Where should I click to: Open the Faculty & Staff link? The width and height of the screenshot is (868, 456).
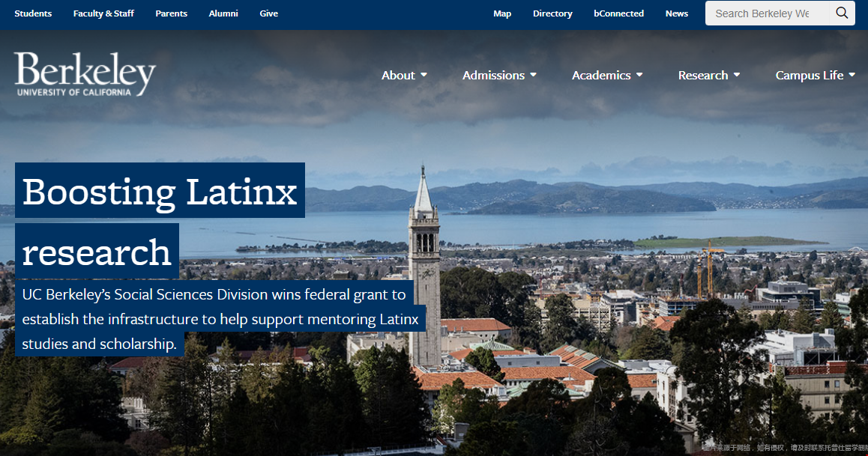click(x=103, y=13)
